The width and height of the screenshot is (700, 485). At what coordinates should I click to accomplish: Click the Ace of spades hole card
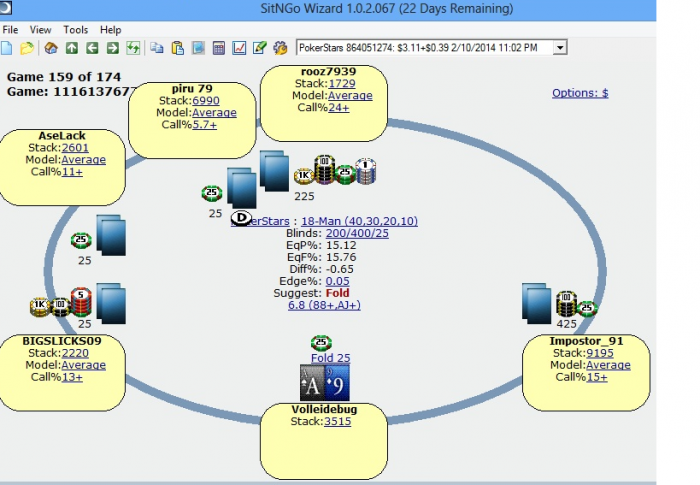click(x=312, y=384)
